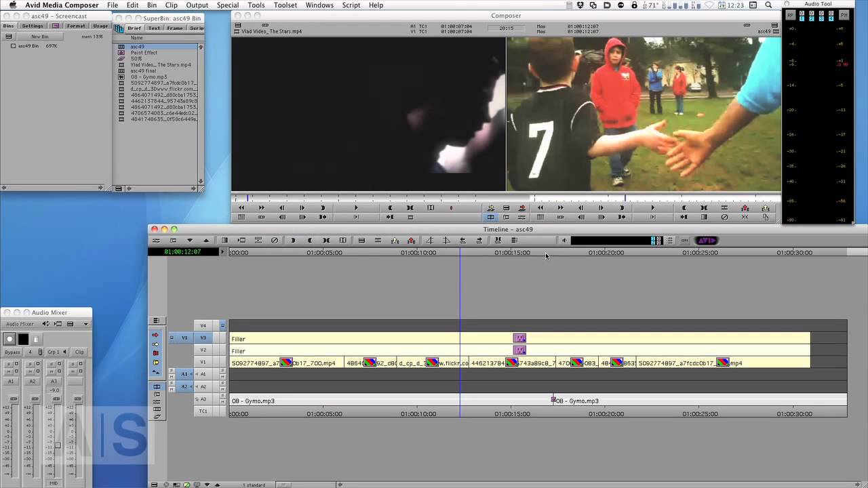Screen dimensions: 868x488
Task: Toggle the V3 record track selector
Action: pyautogui.click(x=203, y=338)
